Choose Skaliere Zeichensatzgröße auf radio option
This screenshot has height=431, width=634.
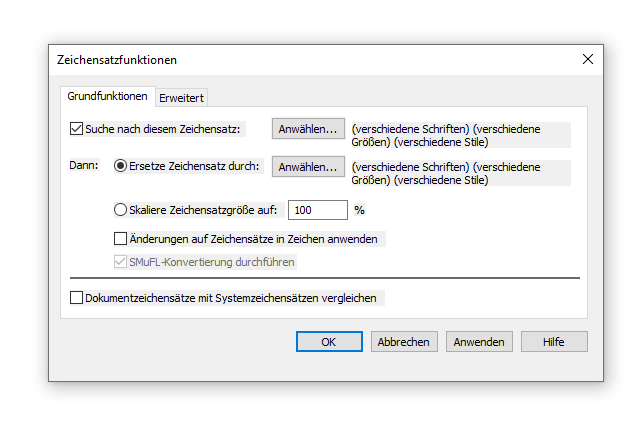(x=120, y=210)
